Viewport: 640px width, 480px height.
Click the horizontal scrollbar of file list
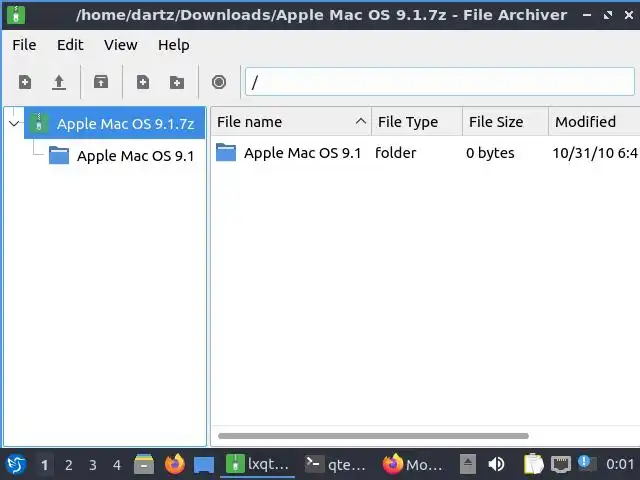coord(373,436)
